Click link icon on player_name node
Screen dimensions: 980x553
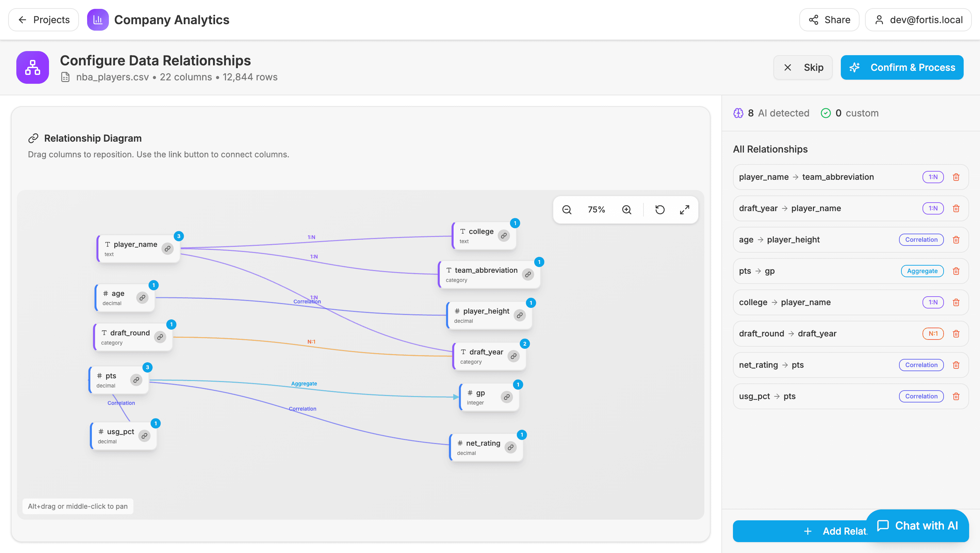click(x=167, y=249)
